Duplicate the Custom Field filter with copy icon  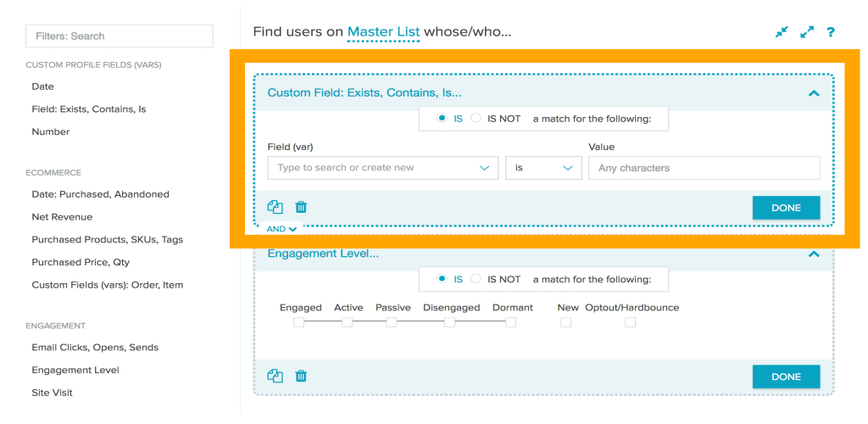(x=275, y=207)
